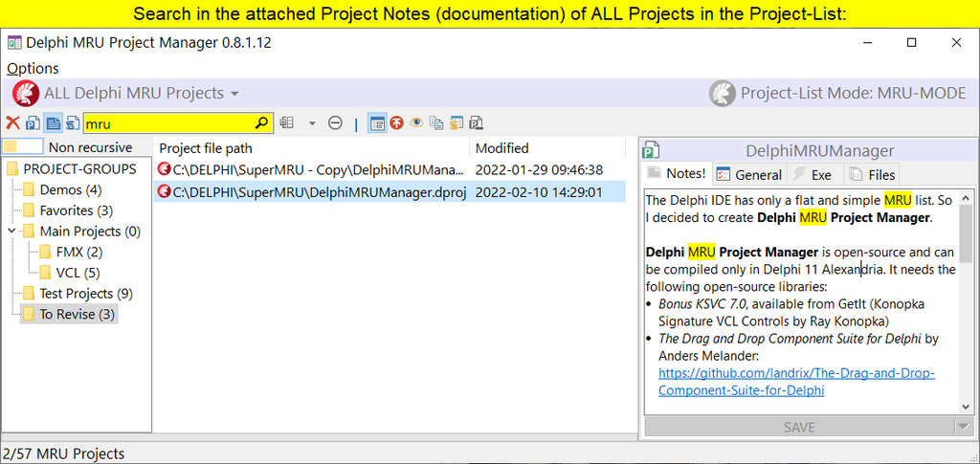The width and height of the screenshot is (980, 464).
Task: Click the green project icon beside DelphiMRUManager title
Action: pyautogui.click(x=653, y=150)
